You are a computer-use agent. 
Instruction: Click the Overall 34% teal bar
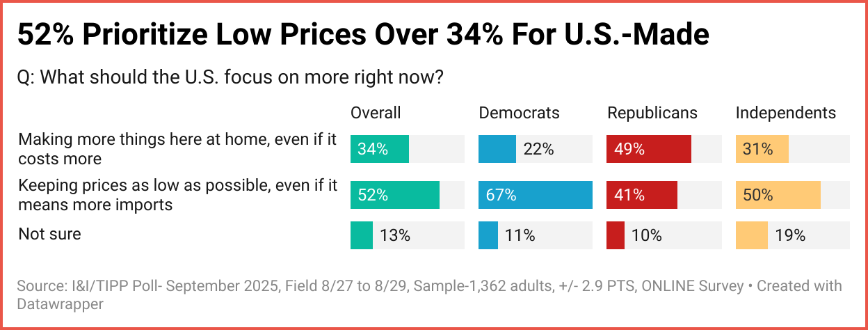click(380, 149)
